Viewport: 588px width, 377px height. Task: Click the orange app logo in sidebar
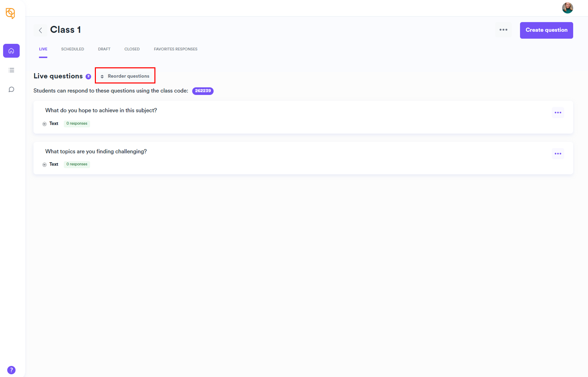coord(10,13)
